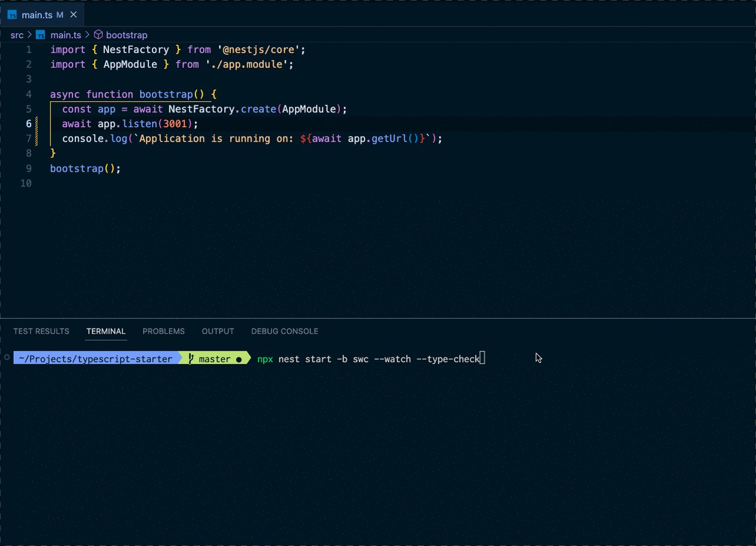The image size is (756, 546).
Task: Switch to the PROBLEMS tab
Action: [x=163, y=331]
